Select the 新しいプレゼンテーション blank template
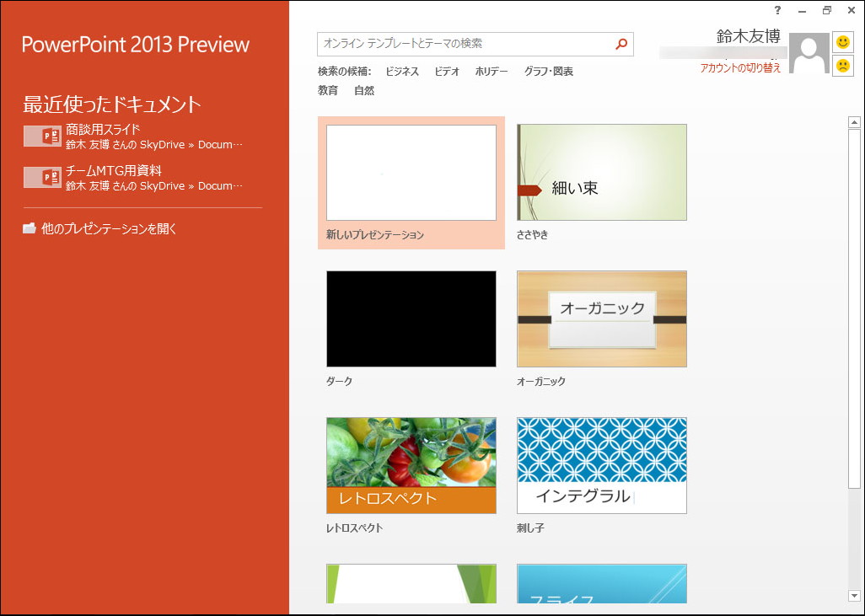865x616 pixels. 411,172
